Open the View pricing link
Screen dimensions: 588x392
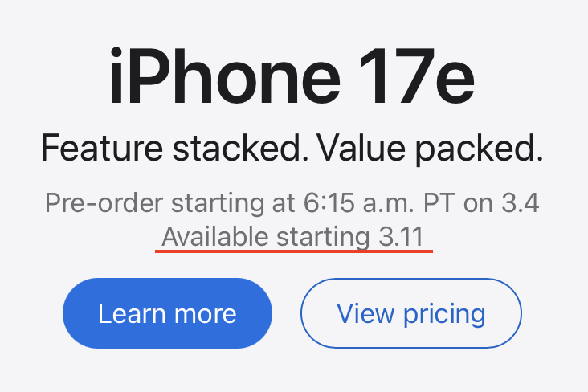[410, 313]
